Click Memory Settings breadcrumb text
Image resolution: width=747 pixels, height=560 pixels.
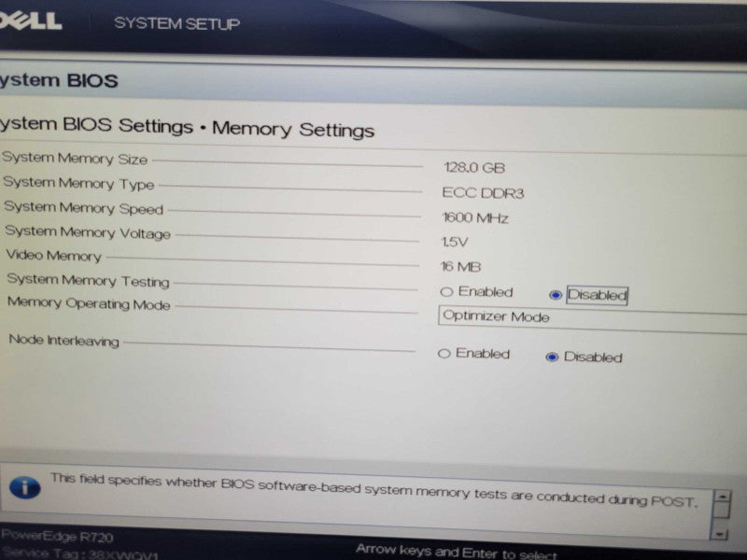point(293,130)
